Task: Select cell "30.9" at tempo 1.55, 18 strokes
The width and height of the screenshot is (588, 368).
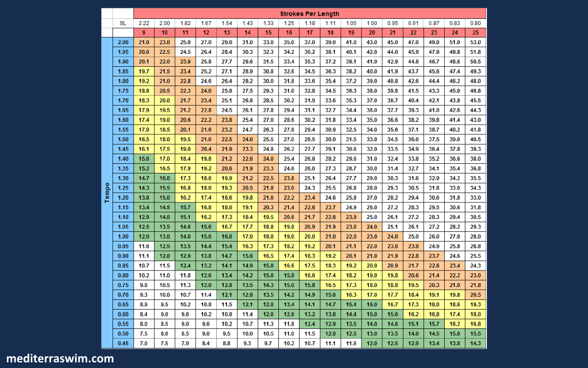Action: point(330,130)
